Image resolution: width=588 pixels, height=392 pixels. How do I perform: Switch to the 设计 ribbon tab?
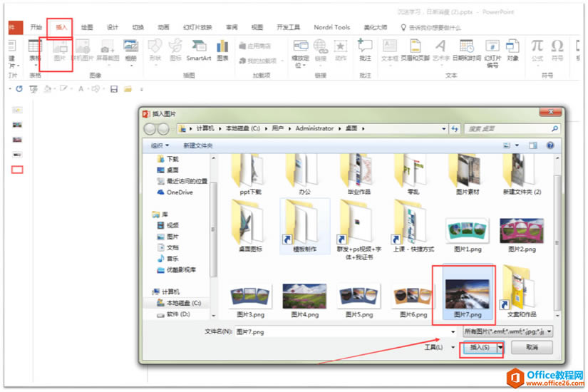pyautogui.click(x=113, y=27)
